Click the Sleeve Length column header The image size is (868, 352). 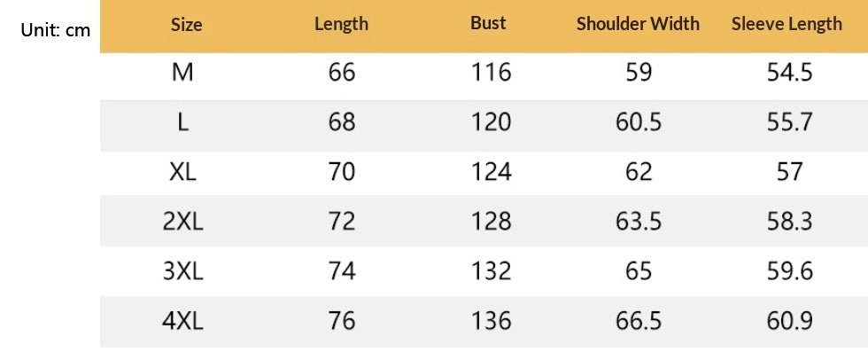787,24
